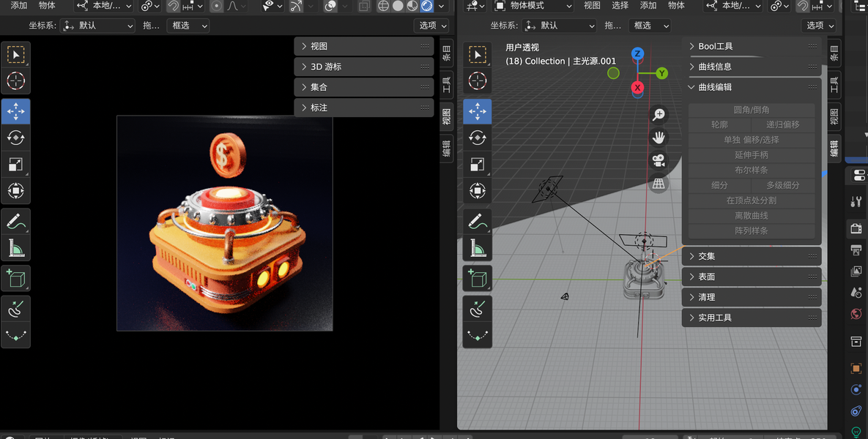
Task: Open 坐标系 默认 dropdown in left viewport
Action: [x=97, y=26]
